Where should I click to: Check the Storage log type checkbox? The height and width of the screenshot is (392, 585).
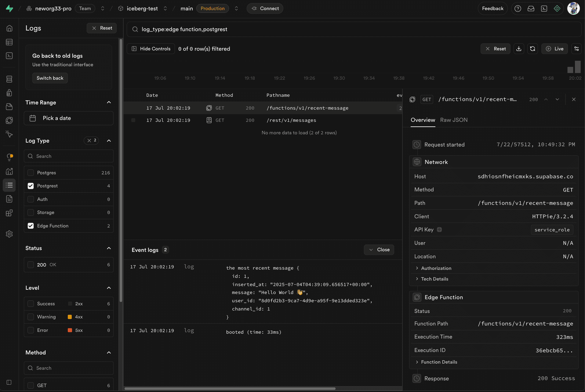31,212
